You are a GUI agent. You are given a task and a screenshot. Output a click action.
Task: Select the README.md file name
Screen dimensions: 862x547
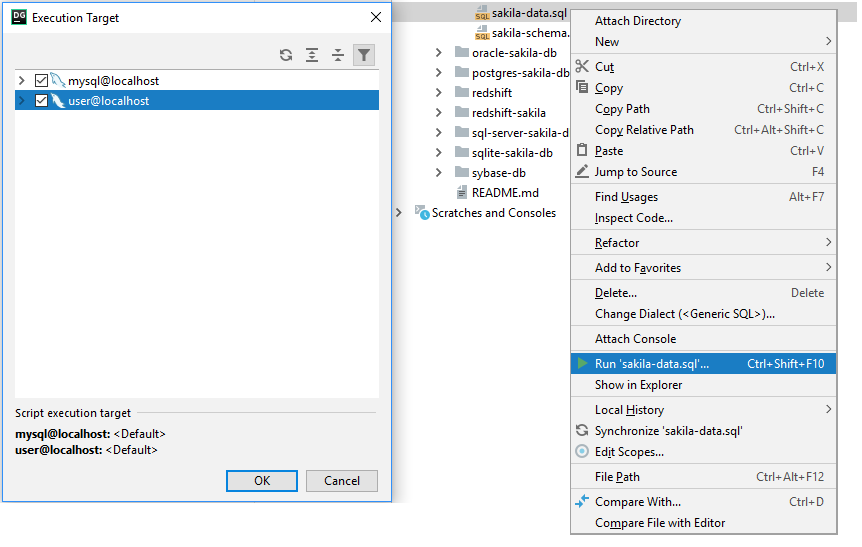point(505,193)
